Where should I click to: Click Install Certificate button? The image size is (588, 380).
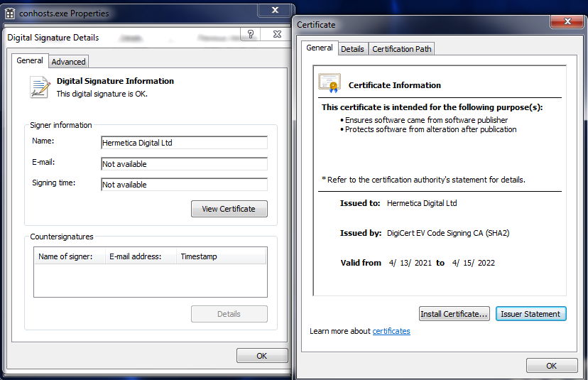click(454, 314)
